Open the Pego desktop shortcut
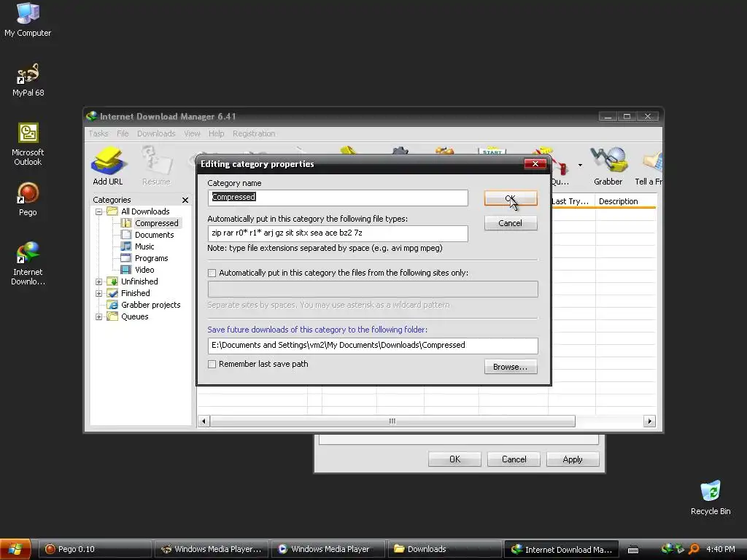 tap(28, 200)
